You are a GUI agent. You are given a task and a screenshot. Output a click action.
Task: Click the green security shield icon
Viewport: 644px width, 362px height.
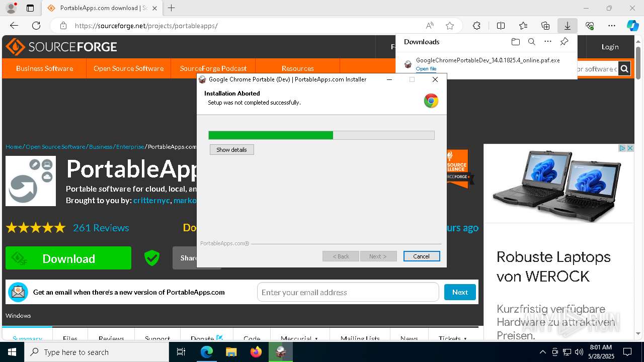[151, 258]
